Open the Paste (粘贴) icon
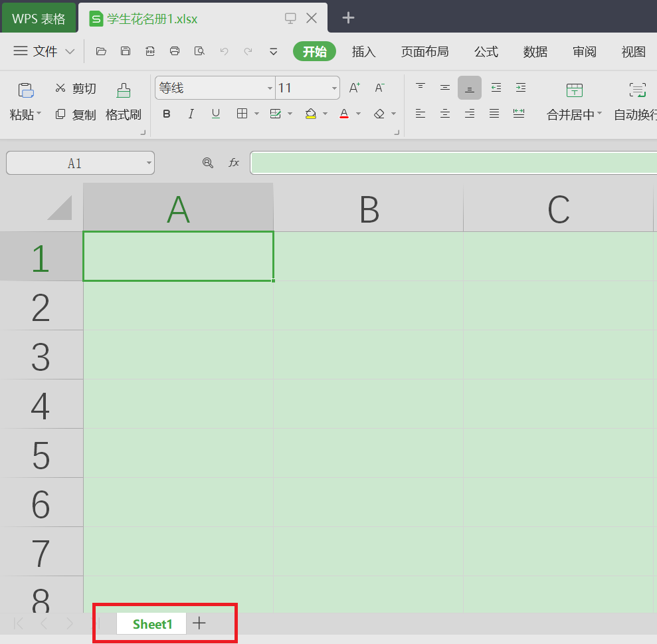657x644 pixels. [25, 90]
